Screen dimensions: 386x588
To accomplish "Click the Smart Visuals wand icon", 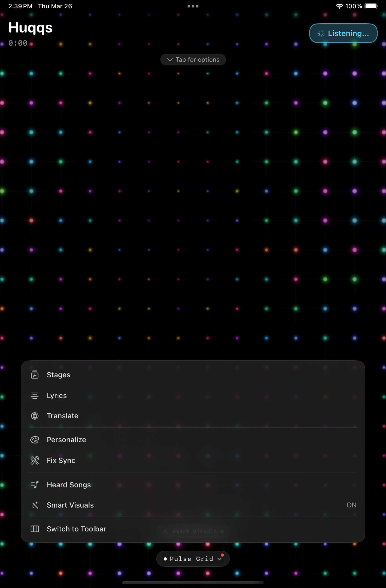I will click(35, 505).
